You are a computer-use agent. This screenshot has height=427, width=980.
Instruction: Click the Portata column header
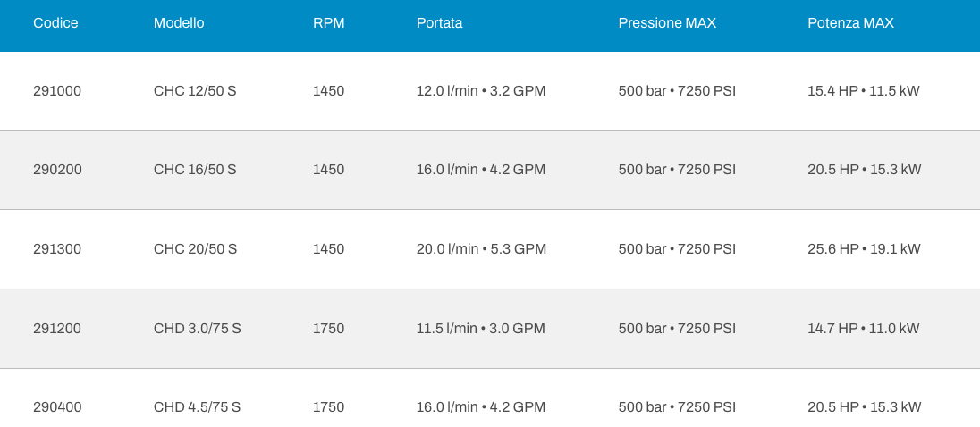click(439, 23)
